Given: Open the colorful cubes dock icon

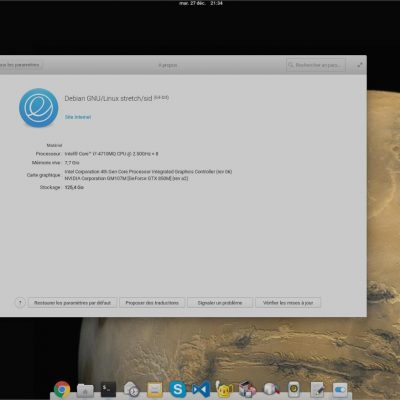Looking at the screenshot, I should (247, 389).
